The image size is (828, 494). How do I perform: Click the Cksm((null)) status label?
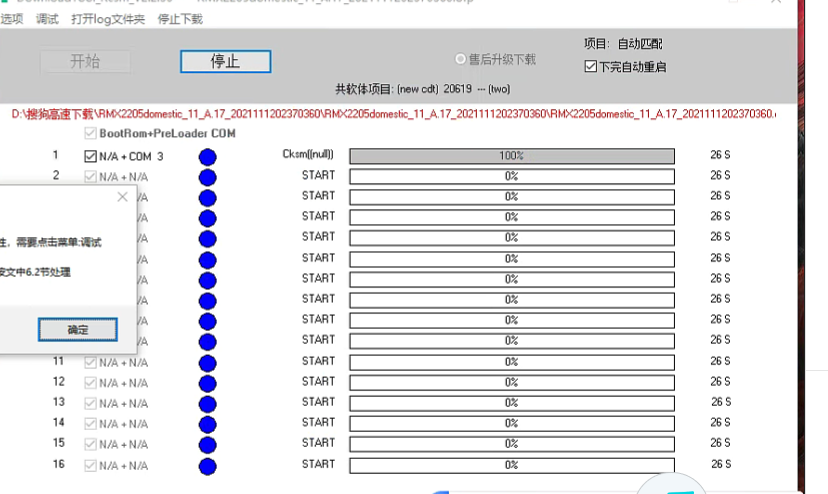click(x=308, y=154)
